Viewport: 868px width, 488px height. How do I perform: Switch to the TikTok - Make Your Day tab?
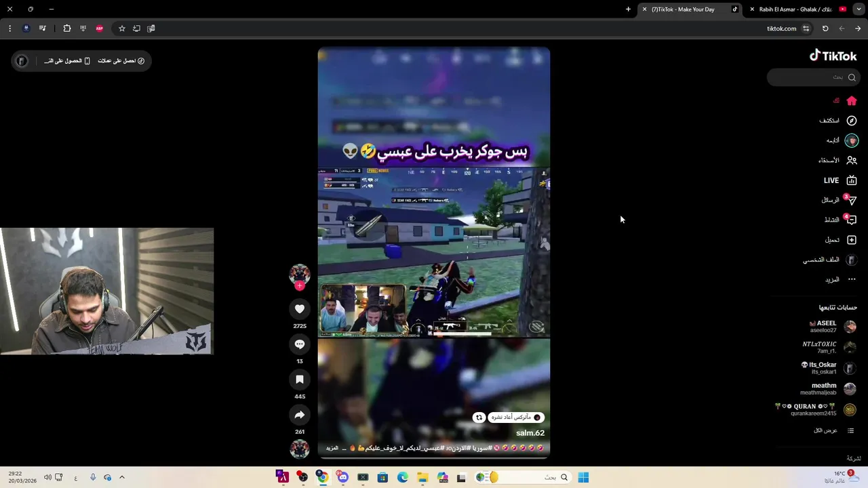691,9
